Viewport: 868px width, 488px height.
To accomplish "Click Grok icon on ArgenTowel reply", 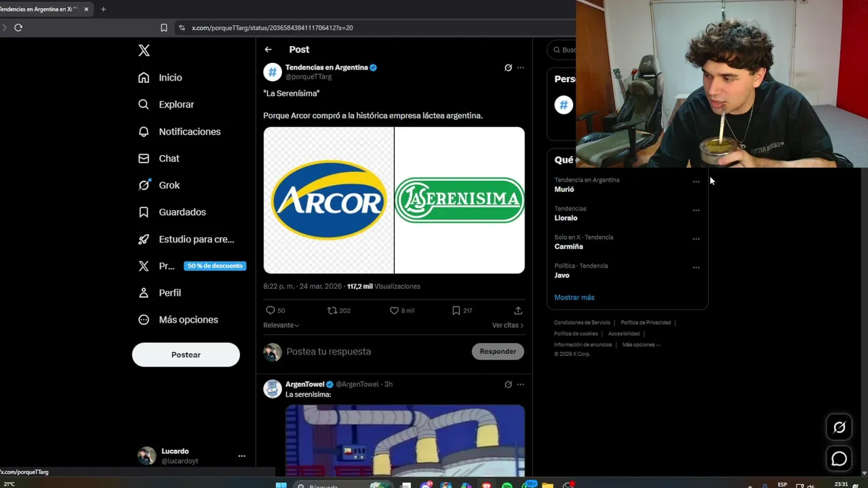I will tap(508, 384).
